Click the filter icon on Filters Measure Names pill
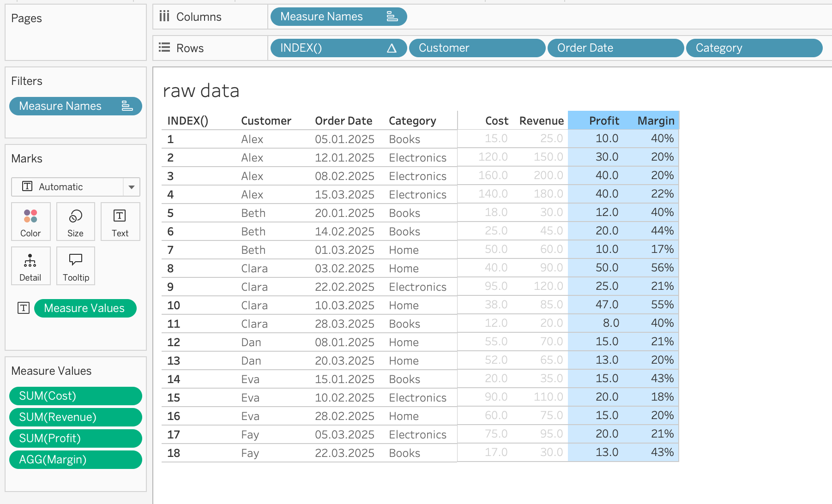Image resolution: width=832 pixels, height=504 pixels. pos(127,106)
